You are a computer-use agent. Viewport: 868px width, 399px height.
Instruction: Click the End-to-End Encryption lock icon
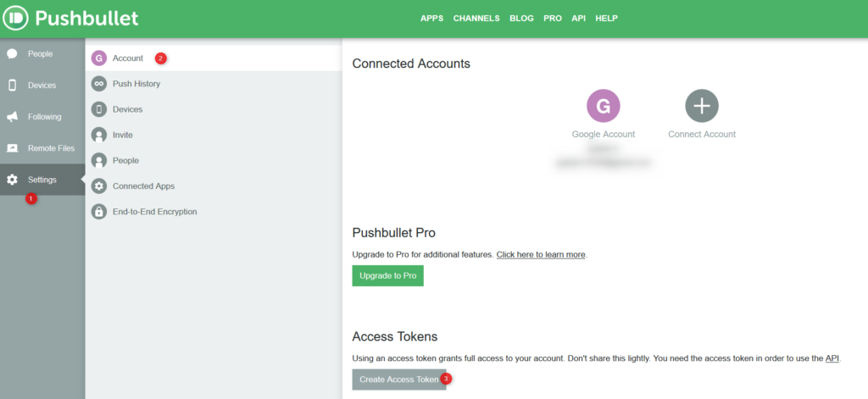99,212
